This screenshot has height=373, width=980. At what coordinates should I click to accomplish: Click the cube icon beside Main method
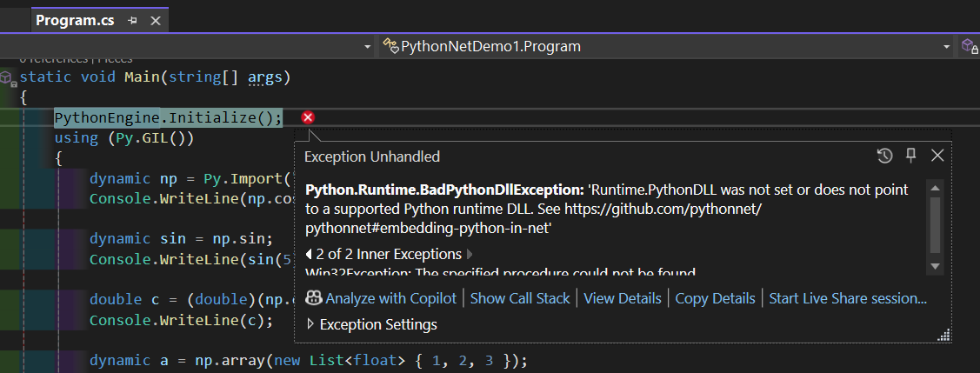[x=7, y=78]
